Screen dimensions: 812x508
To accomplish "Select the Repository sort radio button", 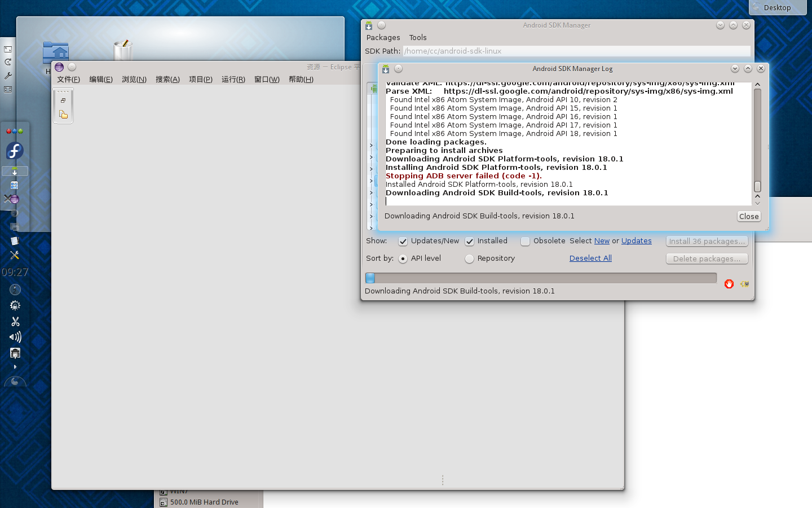I will coord(470,259).
